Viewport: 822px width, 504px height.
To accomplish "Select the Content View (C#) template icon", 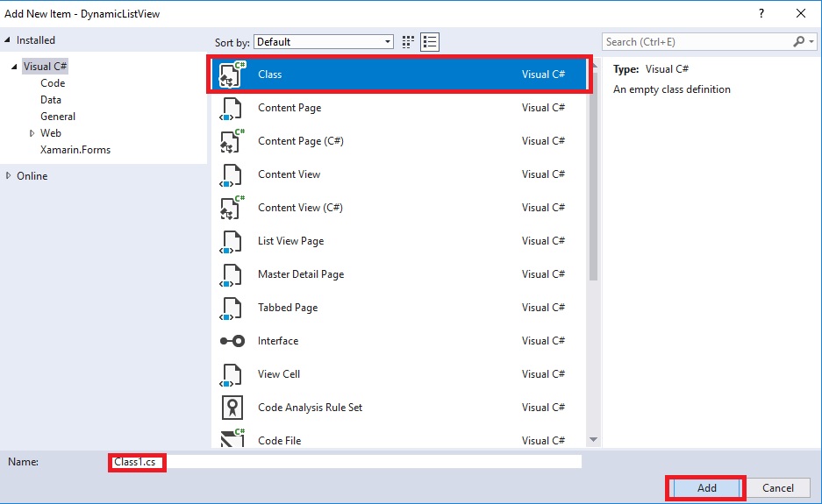I will click(232, 208).
